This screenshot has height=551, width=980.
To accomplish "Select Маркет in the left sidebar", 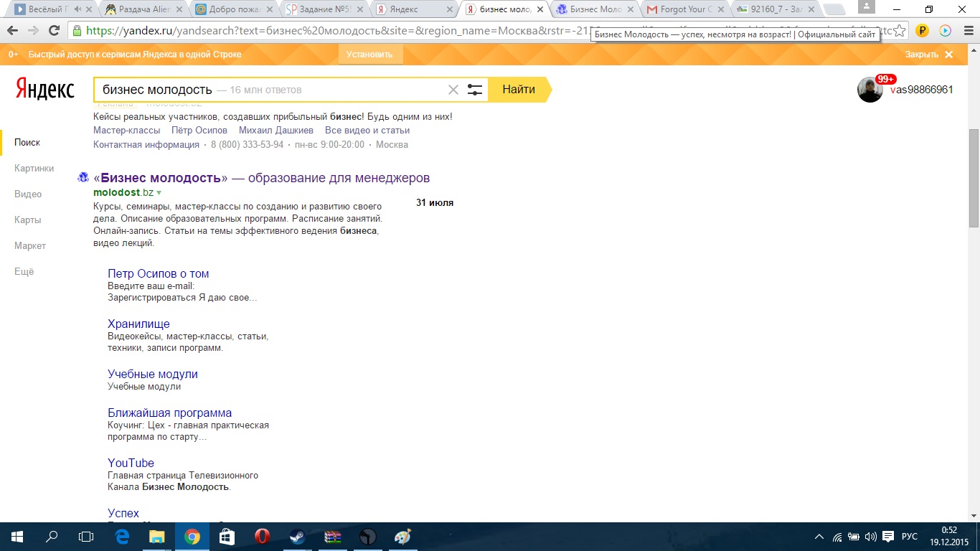I will click(30, 246).
